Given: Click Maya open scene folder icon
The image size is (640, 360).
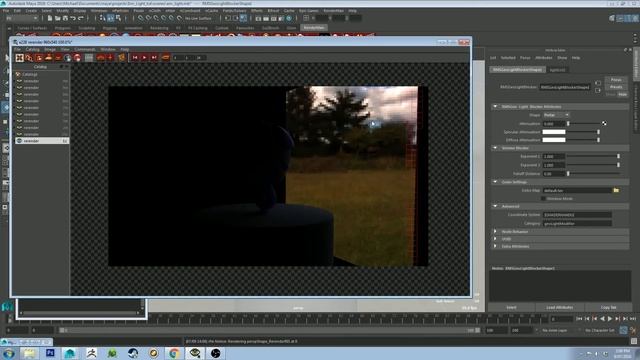Looking at the screenshot, I should [x=58, y=18].
